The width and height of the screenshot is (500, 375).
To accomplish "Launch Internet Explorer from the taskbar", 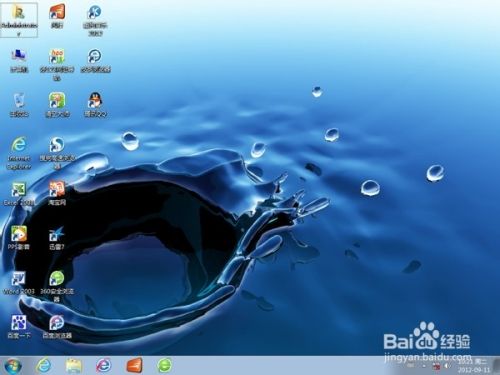I will [x=43, y=366].
